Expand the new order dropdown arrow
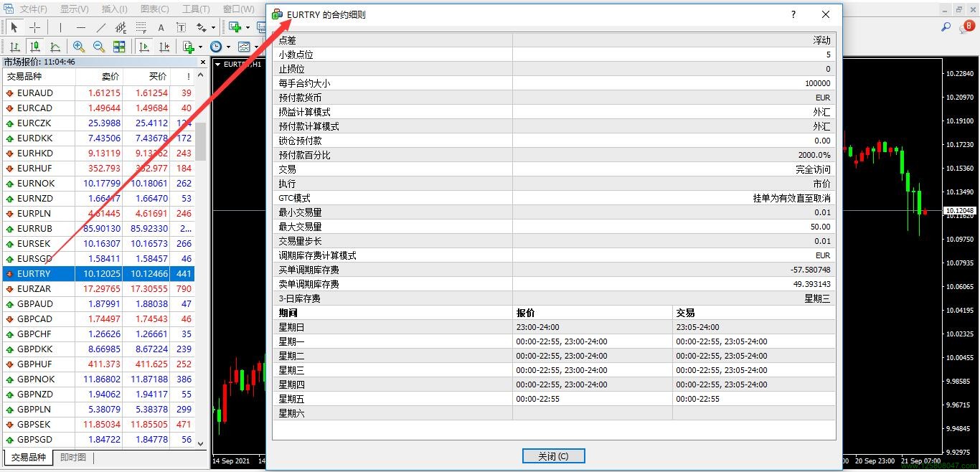Screen dimensions: 980x472 click(248, 28)
